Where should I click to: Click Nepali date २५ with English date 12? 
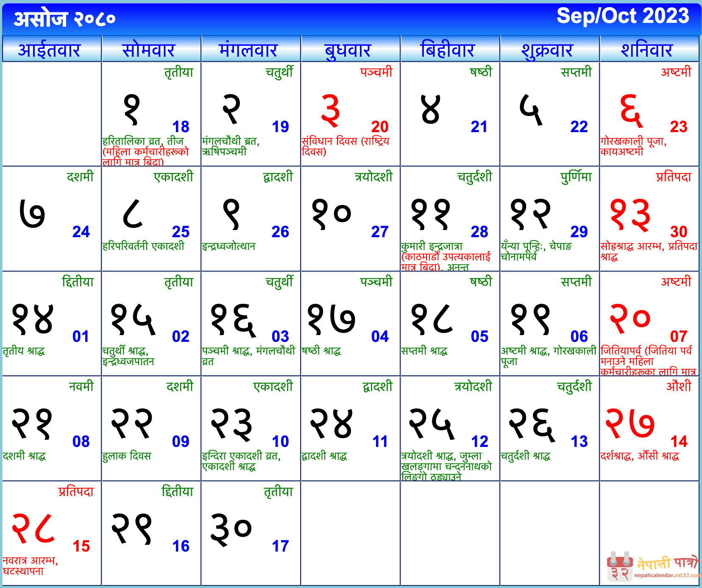coord(432,424)
